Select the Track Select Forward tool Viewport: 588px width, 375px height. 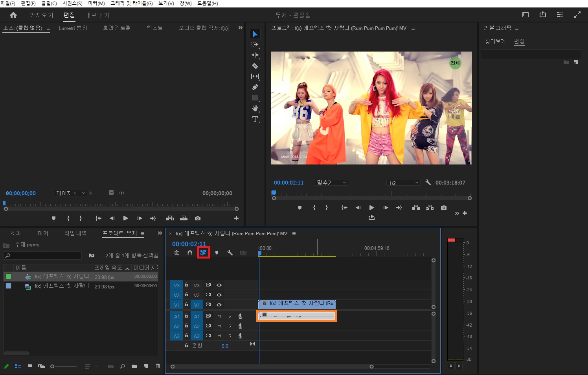[255, 44]
